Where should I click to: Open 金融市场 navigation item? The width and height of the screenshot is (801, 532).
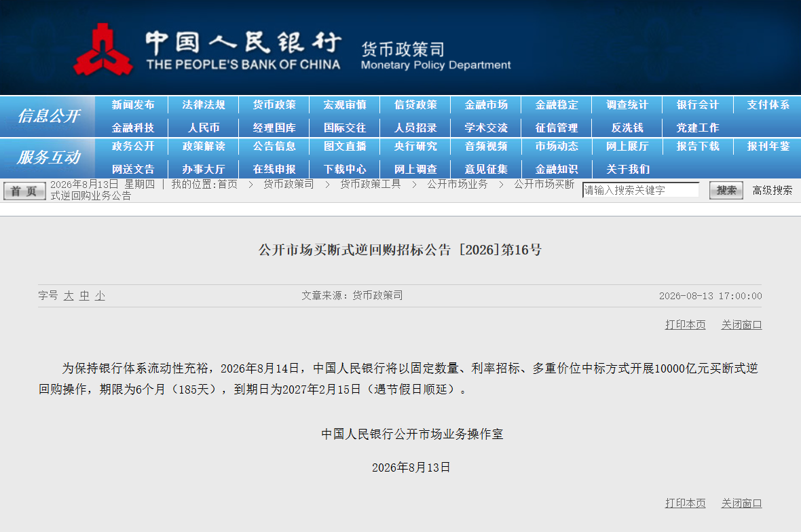(486, 104)
